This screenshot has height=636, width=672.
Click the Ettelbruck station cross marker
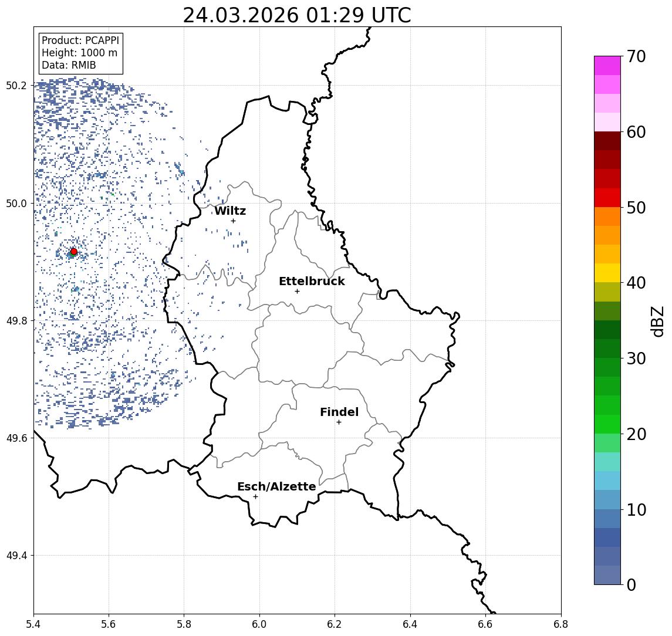click(x=297, y=292)
